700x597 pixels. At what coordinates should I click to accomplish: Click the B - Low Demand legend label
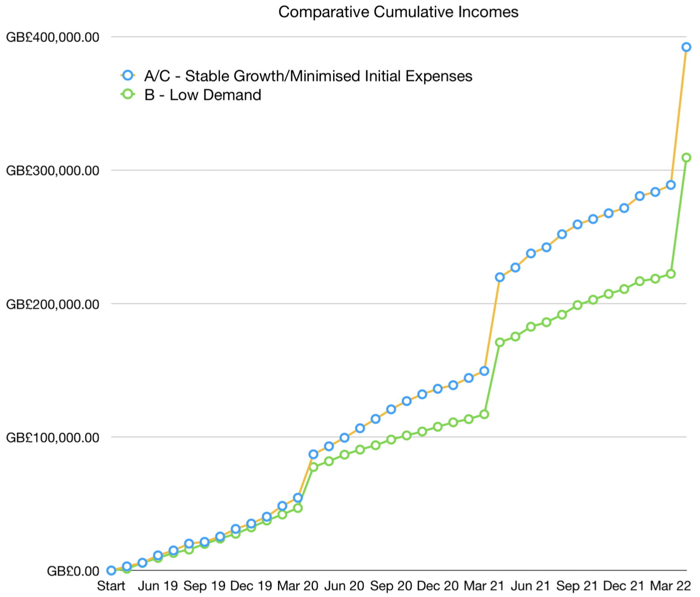click(x=203, y=95)
